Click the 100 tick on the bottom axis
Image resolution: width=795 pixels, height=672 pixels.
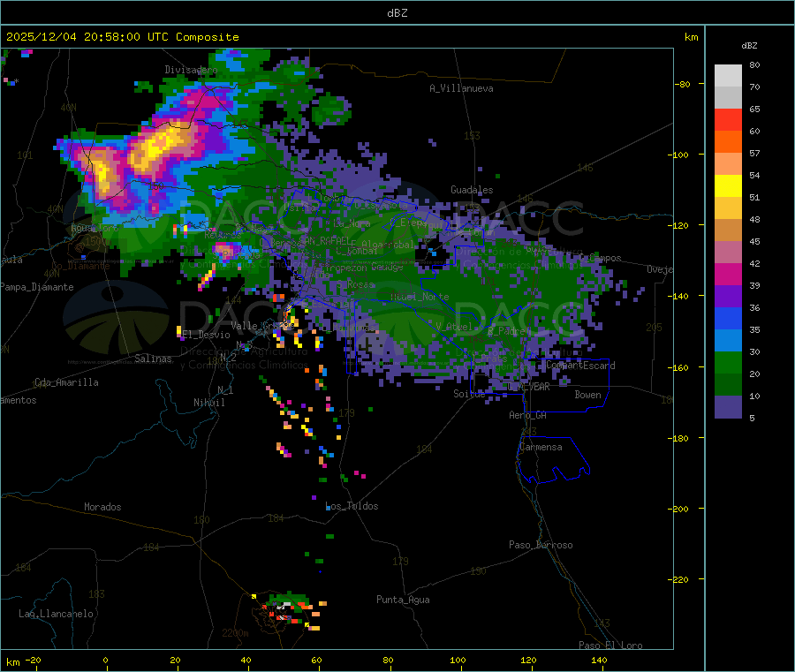pos(458,660)
